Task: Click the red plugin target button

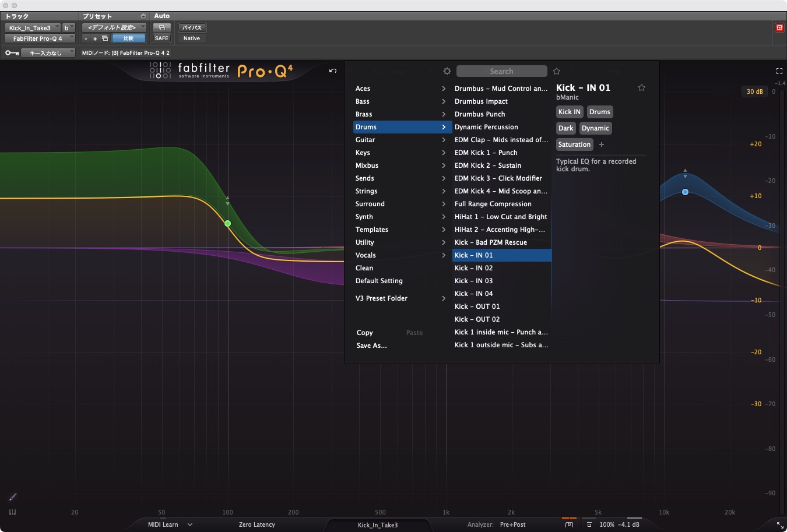Action: point(779,27)
